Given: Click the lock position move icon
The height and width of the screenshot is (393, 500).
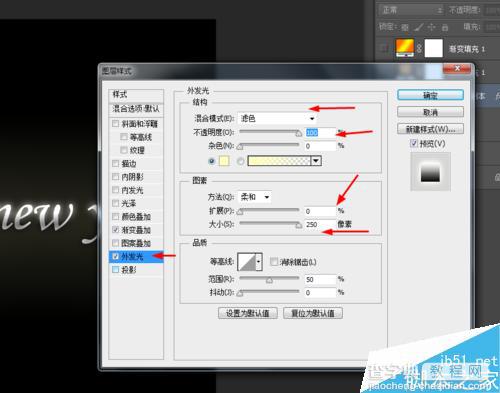Looking at the screenshot, I should tap(431, 27).
